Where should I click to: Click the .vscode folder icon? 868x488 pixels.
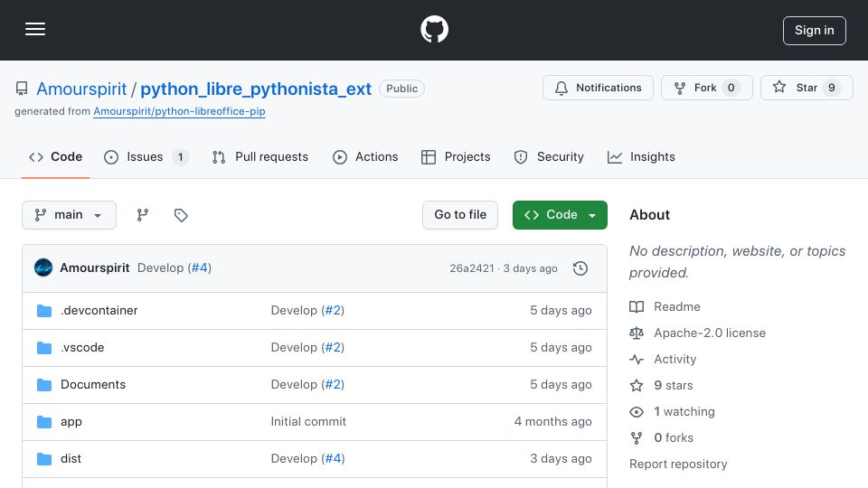(x=44, y=348)
